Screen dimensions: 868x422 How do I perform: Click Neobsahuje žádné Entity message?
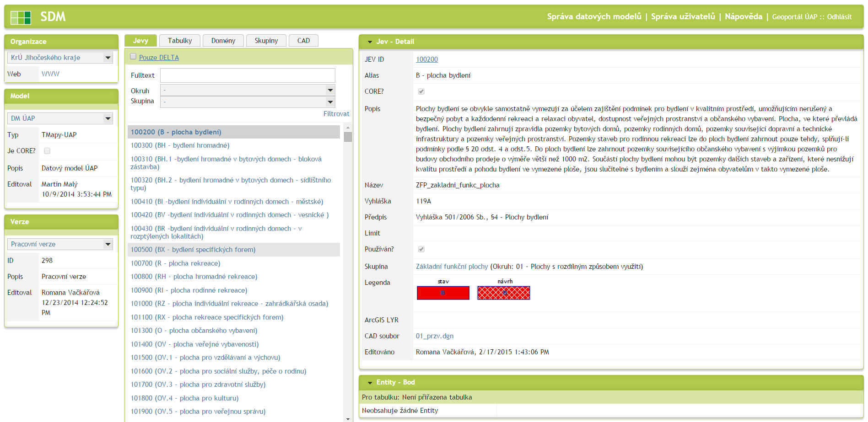tap(400, 411)
